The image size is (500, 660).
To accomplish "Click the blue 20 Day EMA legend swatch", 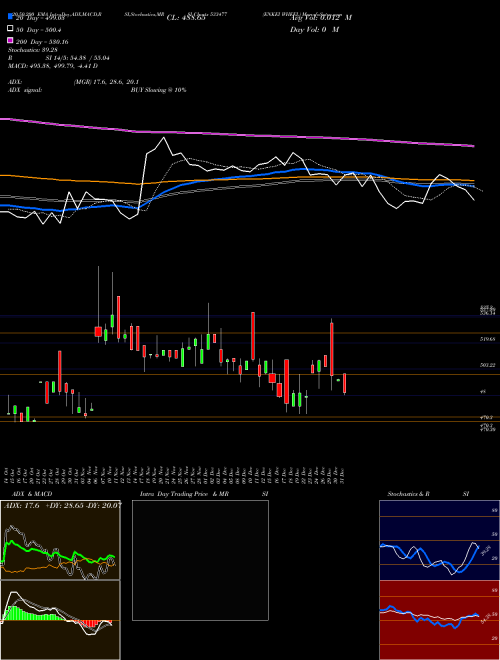I will click(10, 17).
